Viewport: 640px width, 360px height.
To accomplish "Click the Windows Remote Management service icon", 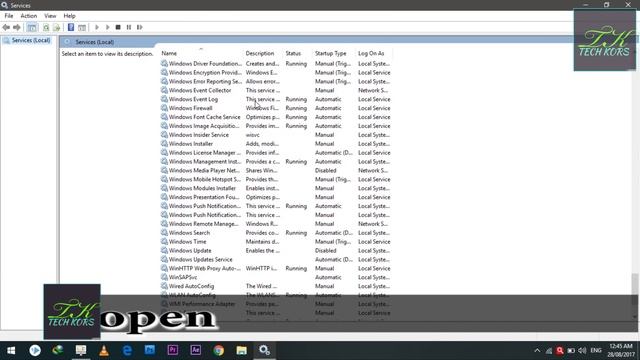I will click(164, 224).
